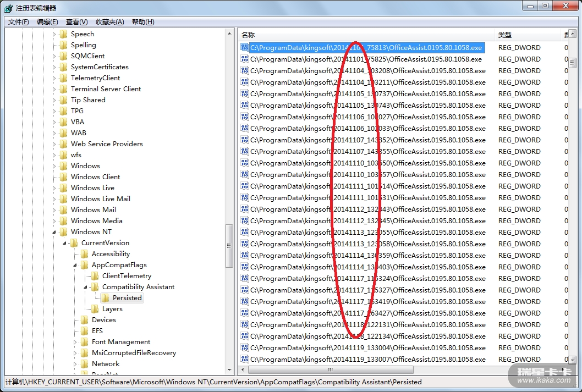Collapse the Compatibility Assistant tree node

[85, 287]
